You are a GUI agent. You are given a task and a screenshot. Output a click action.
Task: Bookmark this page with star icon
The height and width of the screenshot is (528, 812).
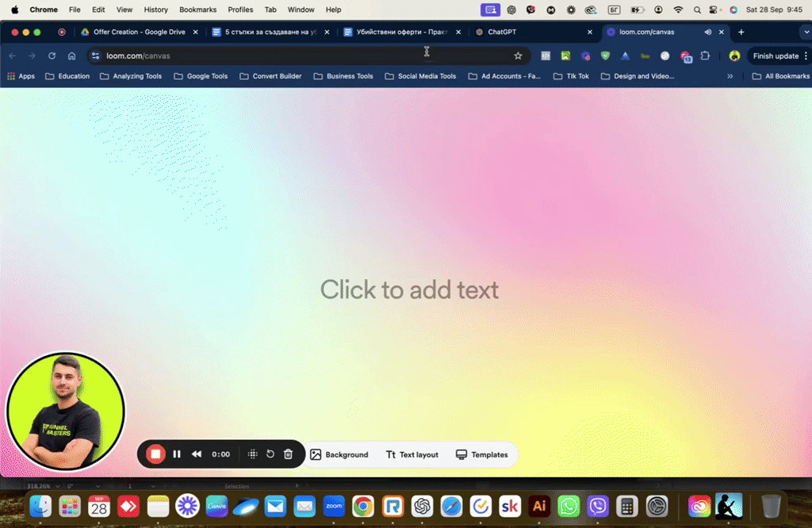pyautogui.click(x=518, y=56)
